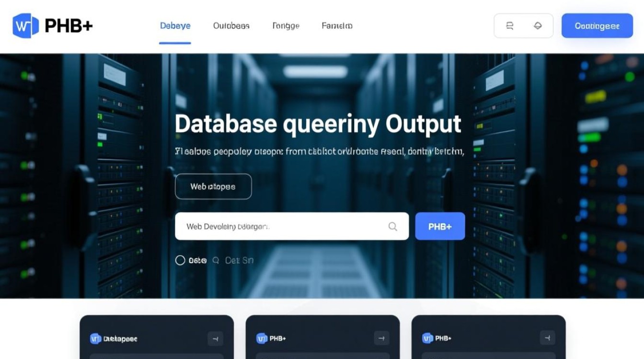Click the logo icon on the right card

pos(427,339)
